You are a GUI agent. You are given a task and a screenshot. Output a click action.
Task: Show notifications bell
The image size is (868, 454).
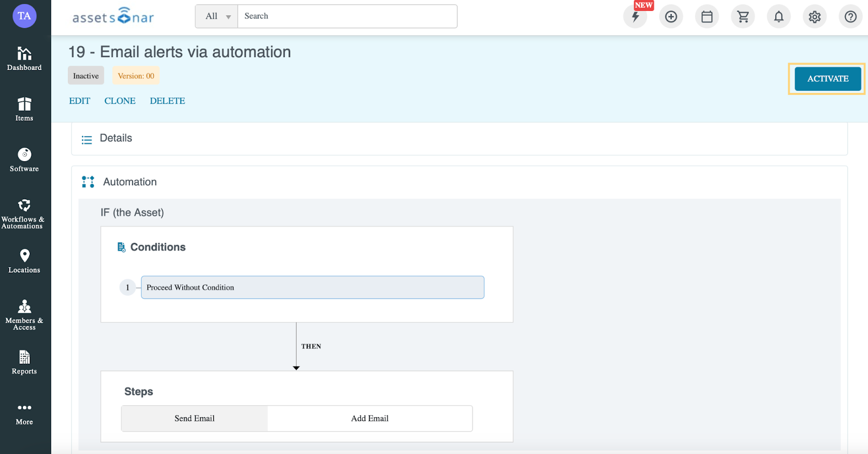point(778,16)
